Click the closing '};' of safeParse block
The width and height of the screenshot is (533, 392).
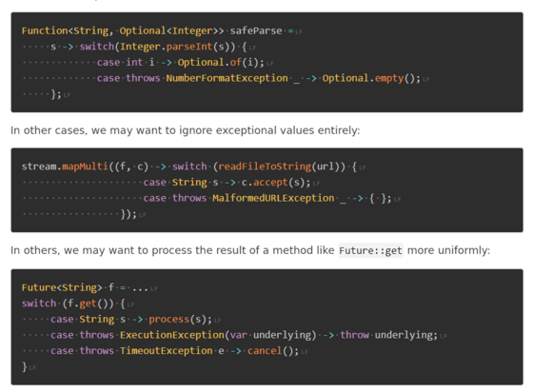click(x=56, y=94)
